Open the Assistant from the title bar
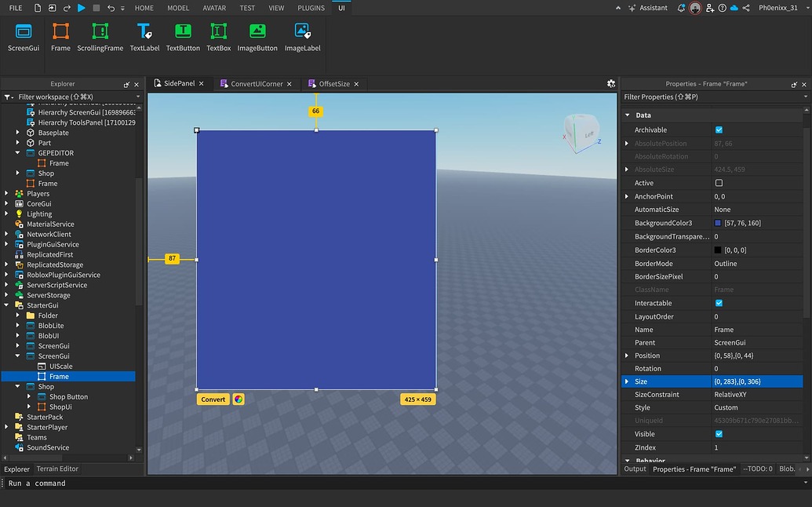The height and width of the screenshot is (507, 812). click(x=652, y=8)
